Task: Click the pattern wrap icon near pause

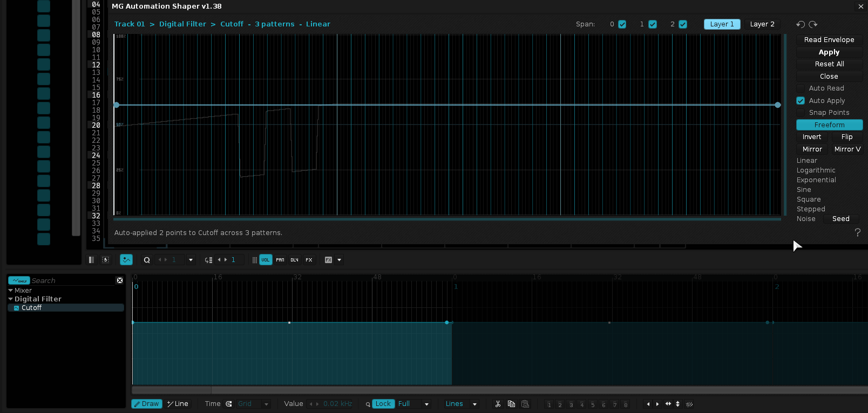Action: (106, 260)
